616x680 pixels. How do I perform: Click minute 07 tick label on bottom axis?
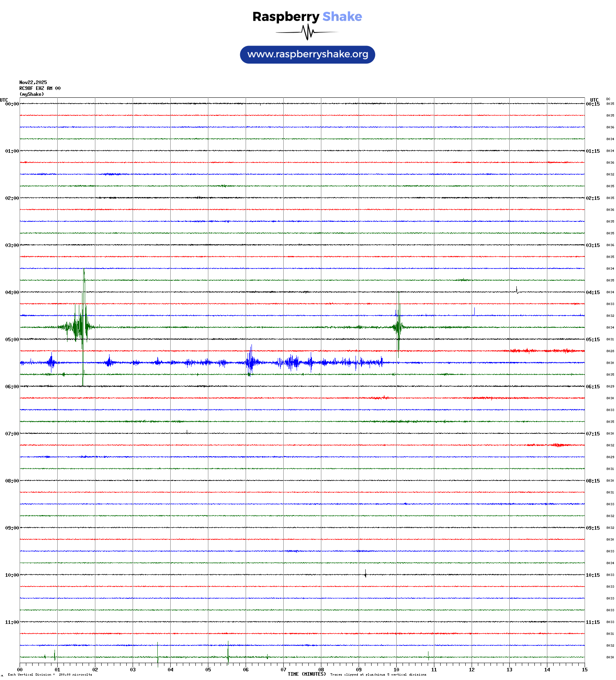283,670
